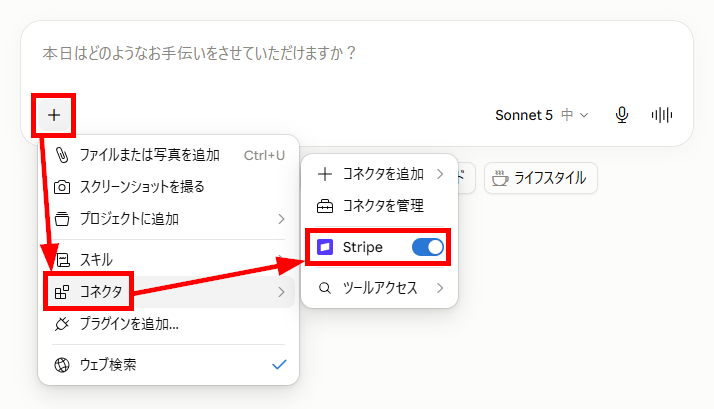Click the paperclip add file icon
714x409 pixels.
(x=62, y=155)
